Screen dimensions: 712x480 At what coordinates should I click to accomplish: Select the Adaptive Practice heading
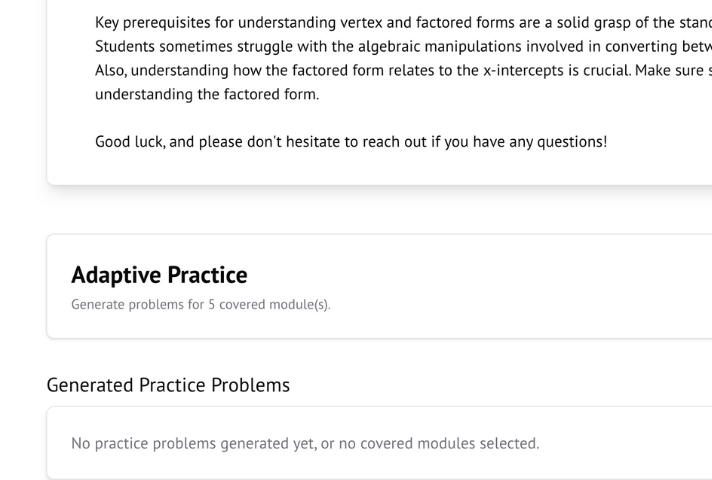[x=159, y=275]
